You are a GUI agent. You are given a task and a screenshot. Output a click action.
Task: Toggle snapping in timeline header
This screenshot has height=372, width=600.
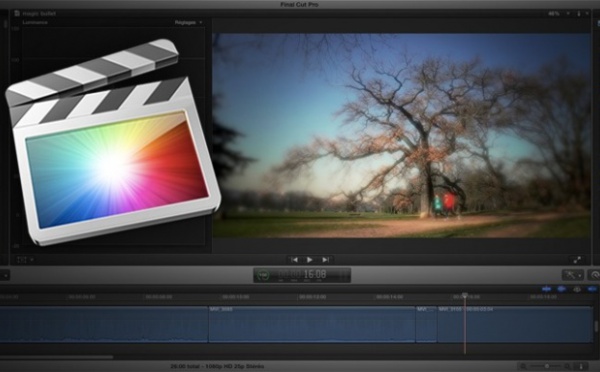[592, 289]
